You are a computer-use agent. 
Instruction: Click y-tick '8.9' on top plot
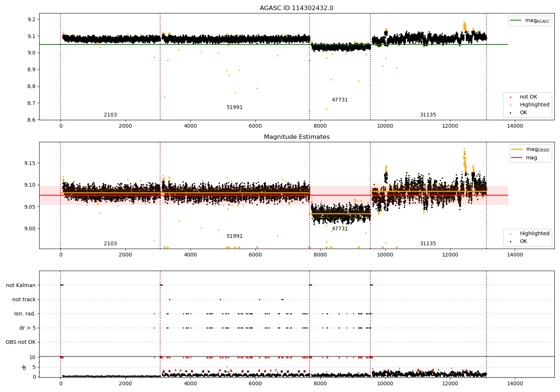31,70
